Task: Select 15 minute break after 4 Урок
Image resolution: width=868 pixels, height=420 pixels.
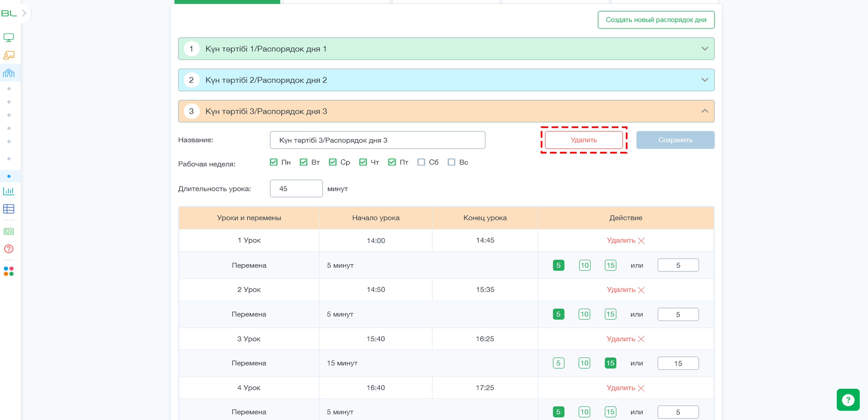Action: [x=611, y=412]
